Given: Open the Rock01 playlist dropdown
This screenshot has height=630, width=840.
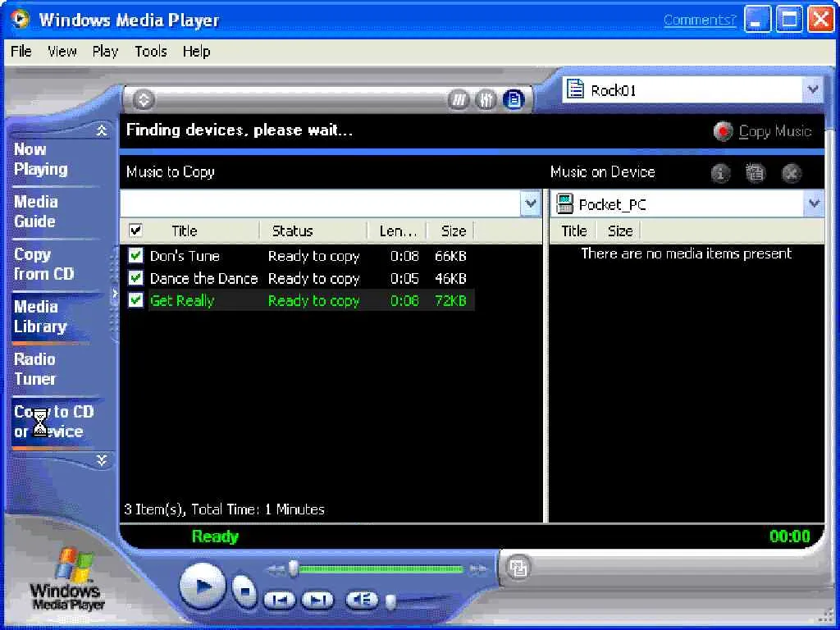Looking at the screenshot, I should point(813,89).
